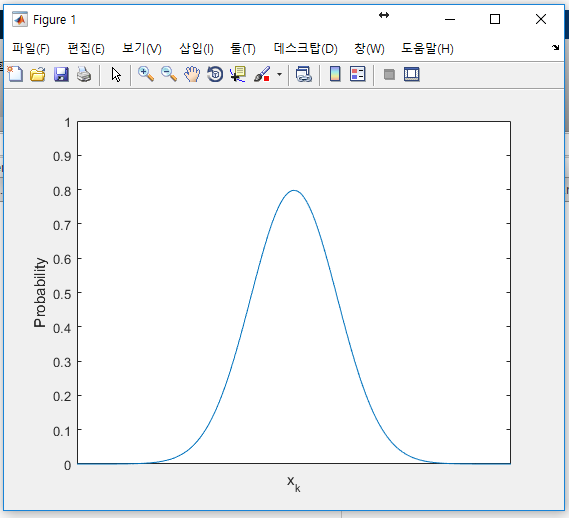Click the 0.1 y-axis tick label
The image size is (569, 518).
pos(62,431)
